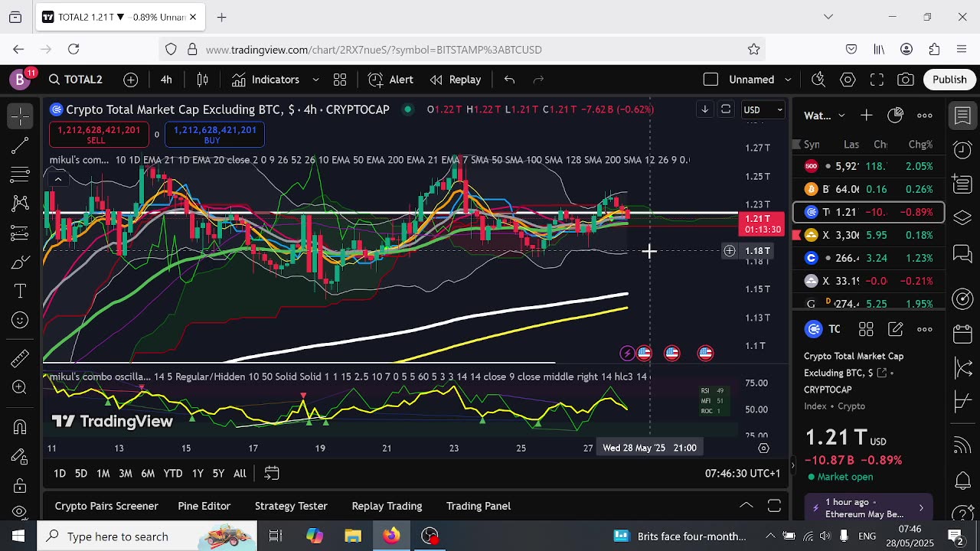980x551 pixels.
Task: Open indicator templates grid
Action: (340, 80)
